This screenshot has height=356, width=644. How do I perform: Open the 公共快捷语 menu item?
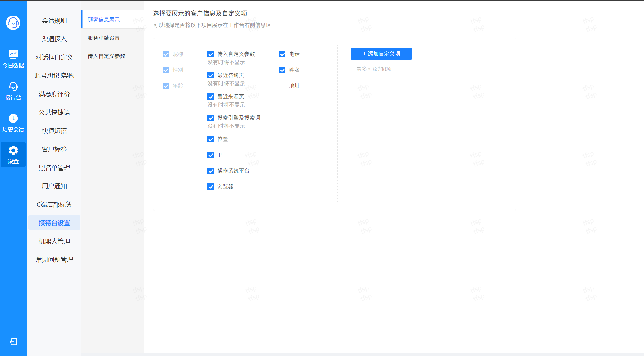(x=54, y=112)
